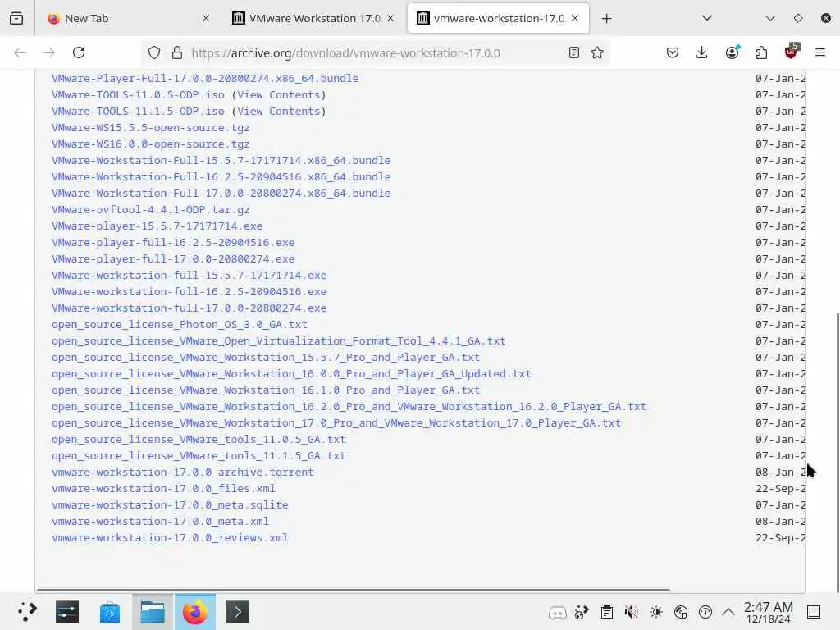Open the Pocket save icon

point(673,52)
